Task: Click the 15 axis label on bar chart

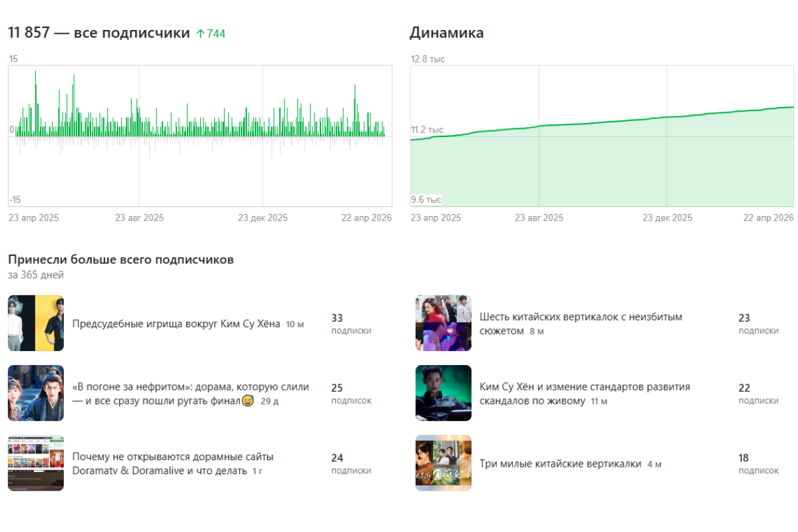Action: (13, 59)
